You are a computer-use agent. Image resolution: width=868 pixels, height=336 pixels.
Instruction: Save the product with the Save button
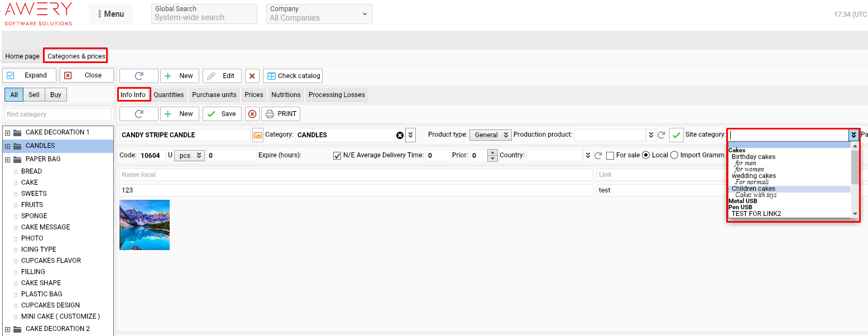tap(222, 113)
